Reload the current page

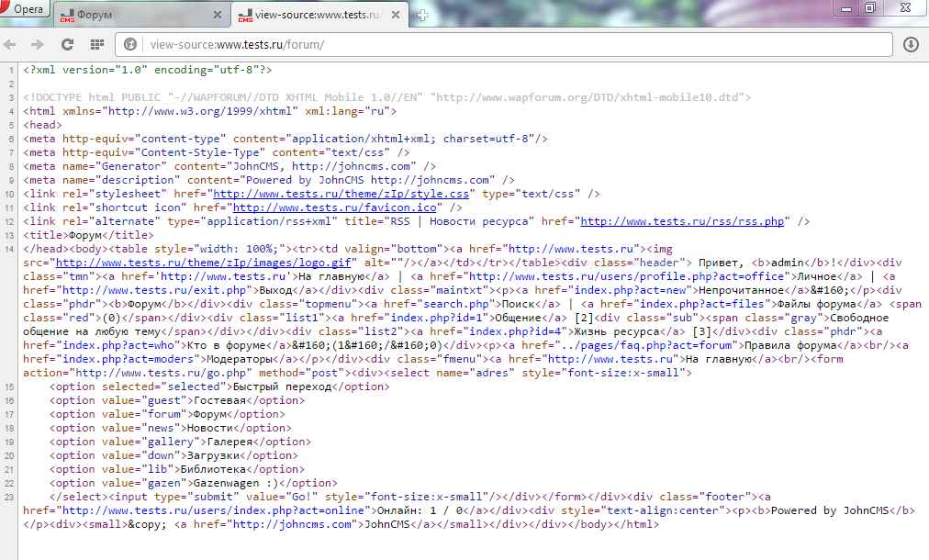68,44
